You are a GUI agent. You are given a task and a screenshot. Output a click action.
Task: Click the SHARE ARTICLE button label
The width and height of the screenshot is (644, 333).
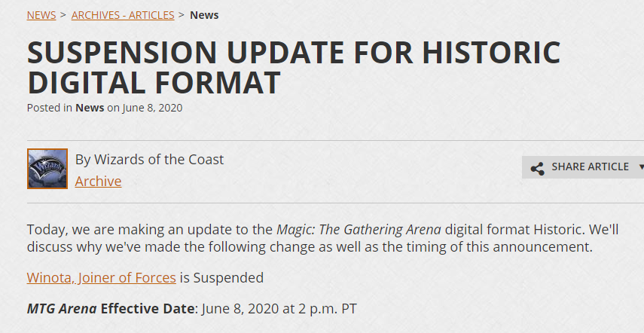[590, 167]
